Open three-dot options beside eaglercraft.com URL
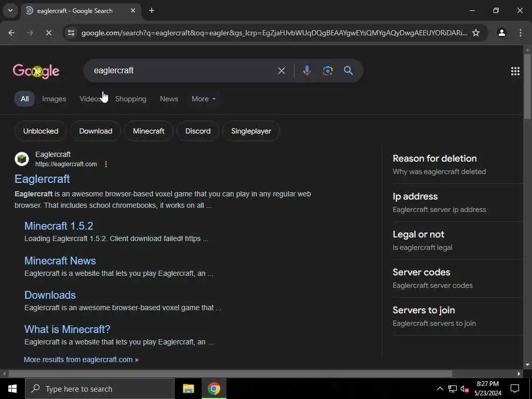The width and height of the screenshot is (532, 399). pos(106,164)
